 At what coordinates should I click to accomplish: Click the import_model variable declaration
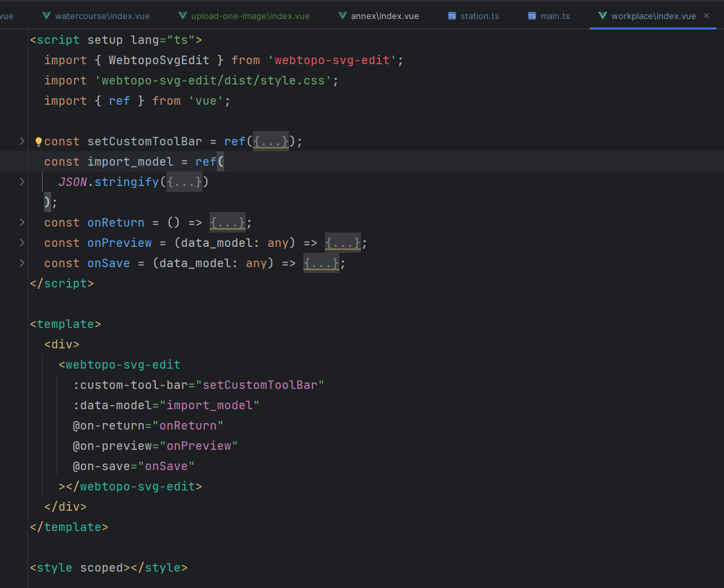coord(130,162)
